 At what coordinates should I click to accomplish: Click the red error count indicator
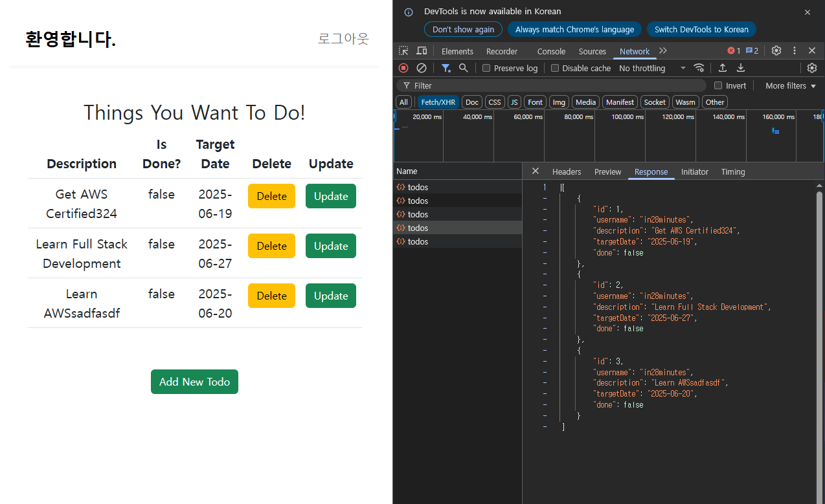coord(734,50)
